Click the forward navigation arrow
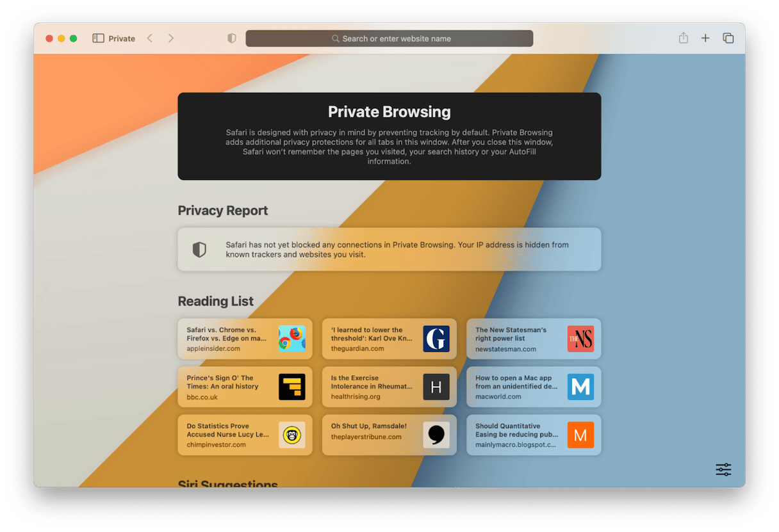Screen dimensions: 779x532 pyautogui.click(x=171, y=38)
